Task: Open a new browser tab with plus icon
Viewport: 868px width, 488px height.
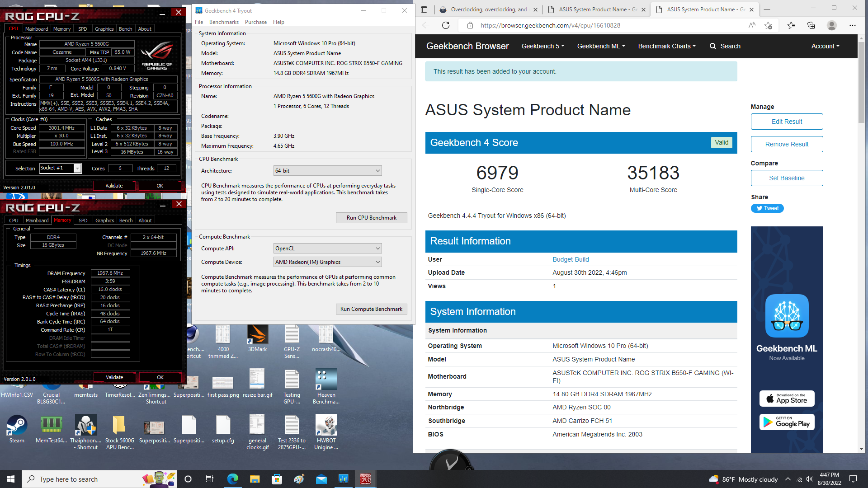Action: click(x=767, y=9)
